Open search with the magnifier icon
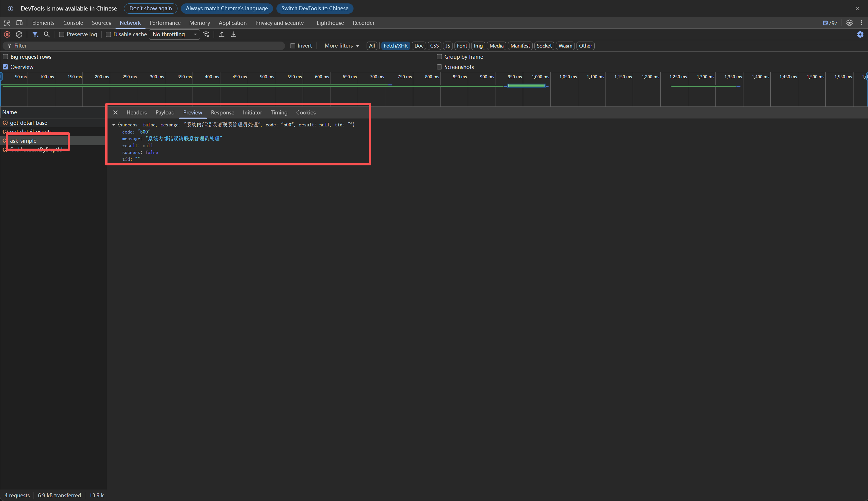The image size is (868, 501). [x=47, y=34]
